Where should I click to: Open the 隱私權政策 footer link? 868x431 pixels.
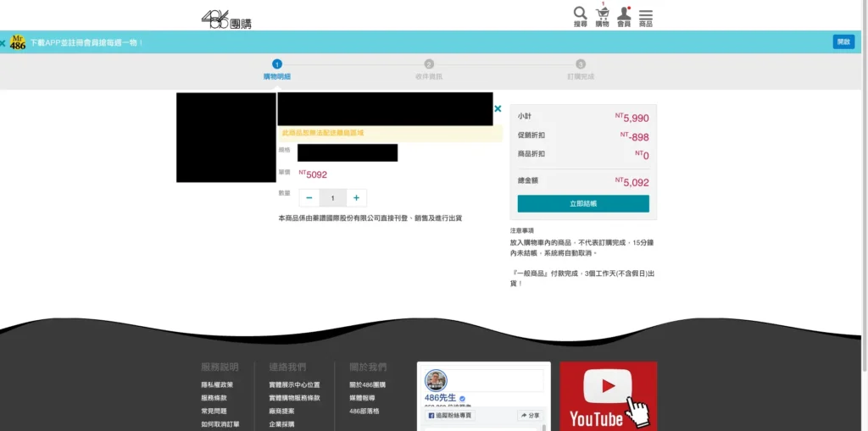pyautogui.click(x=217, y=384)
